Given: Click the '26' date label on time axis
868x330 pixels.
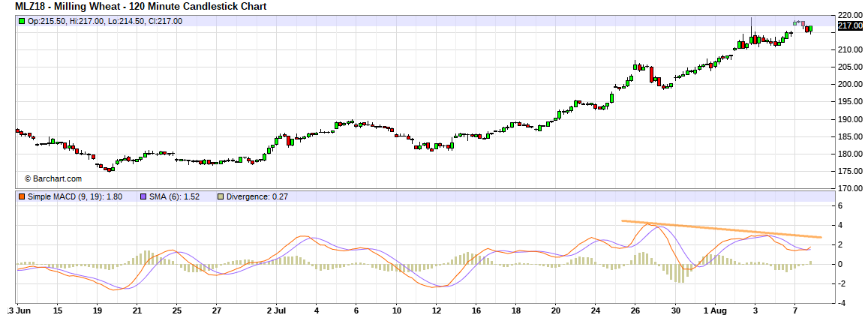Looking at the screenshot, I should tap(635, 309).
